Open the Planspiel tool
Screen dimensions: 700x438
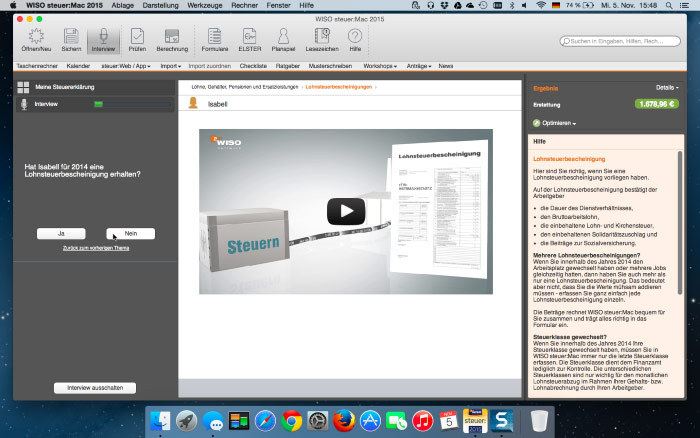click(283, 40)
